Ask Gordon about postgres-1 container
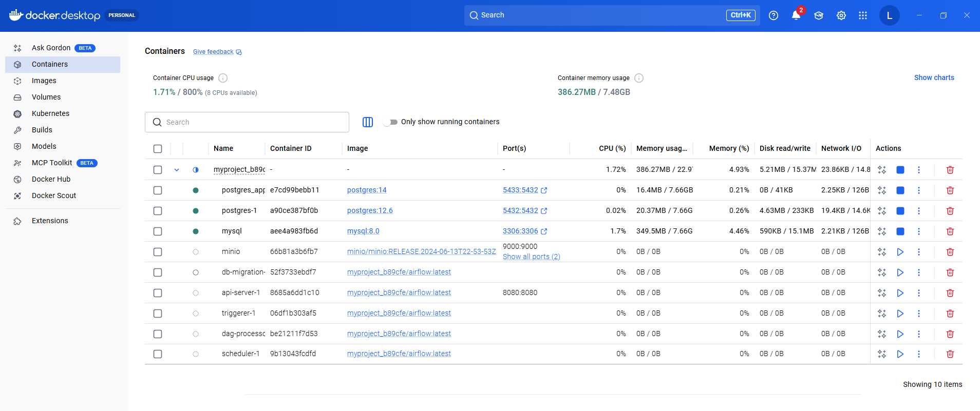 882,211
